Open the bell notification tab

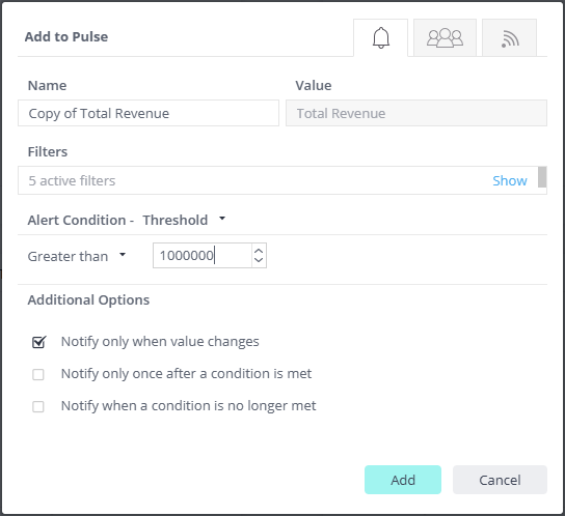tap(381, 38)
